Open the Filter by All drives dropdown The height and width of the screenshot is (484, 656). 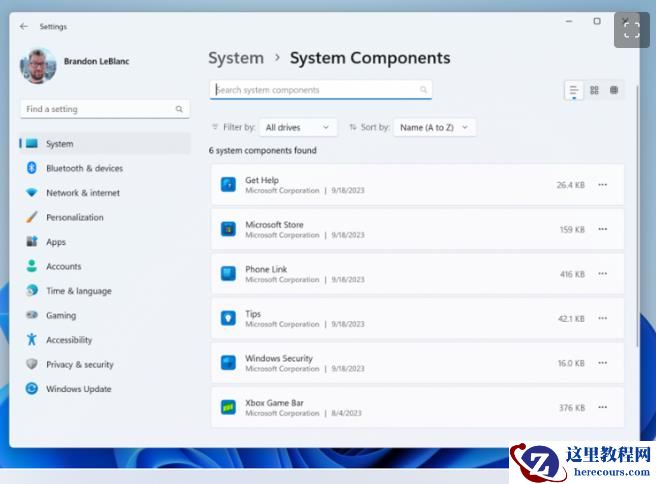click(x=298, y=128)
